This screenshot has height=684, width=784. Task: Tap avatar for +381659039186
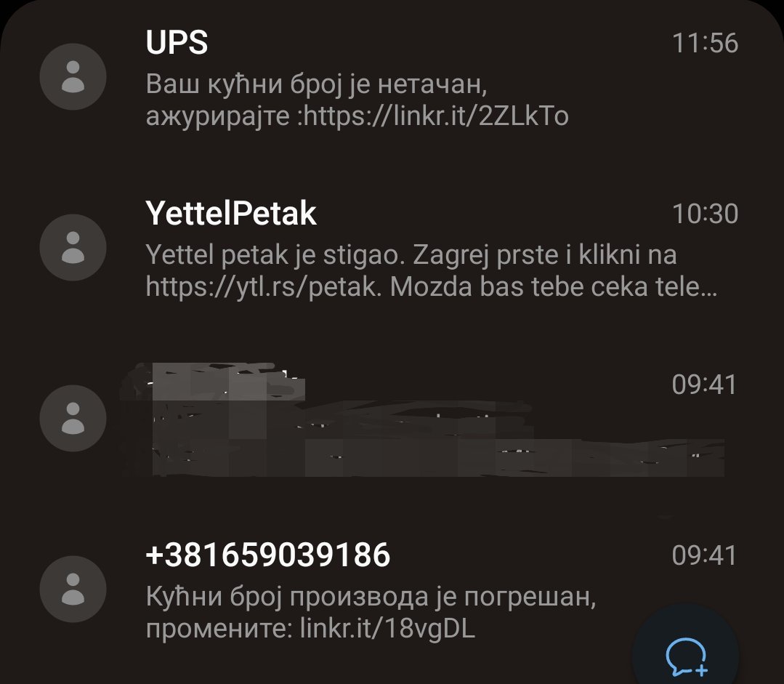tap(73, 589)
